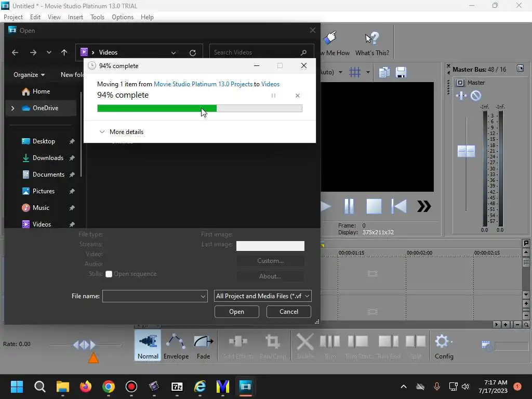Expand More details in progress dialog

pos(121,132)
